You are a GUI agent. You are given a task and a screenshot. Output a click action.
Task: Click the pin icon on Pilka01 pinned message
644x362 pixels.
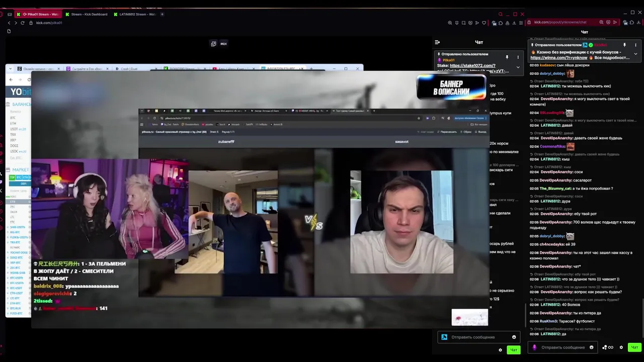click(507, 57)
